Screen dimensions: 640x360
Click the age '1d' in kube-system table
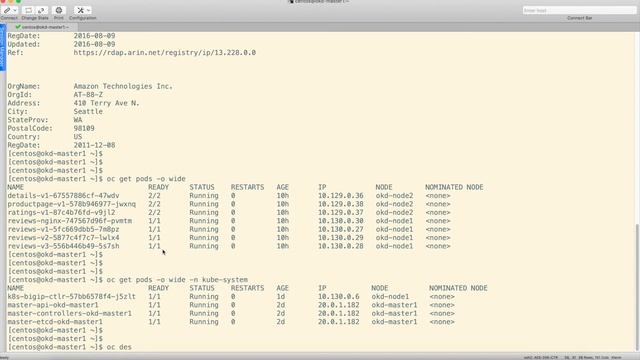tap(280, 296)
